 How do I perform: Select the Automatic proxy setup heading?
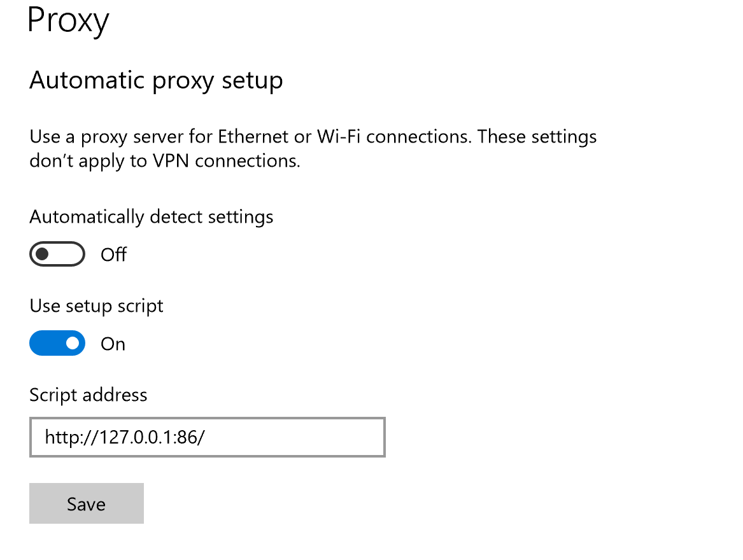[156, 81]
